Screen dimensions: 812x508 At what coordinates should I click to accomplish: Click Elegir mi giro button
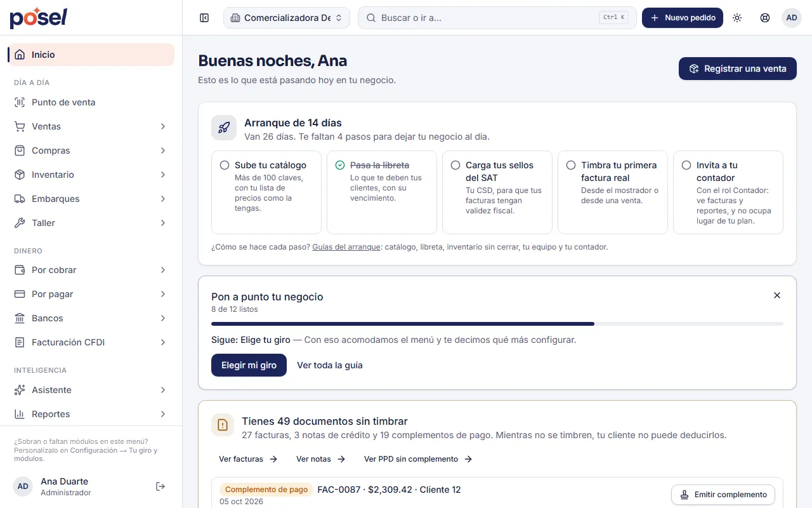tap(249, 365)
